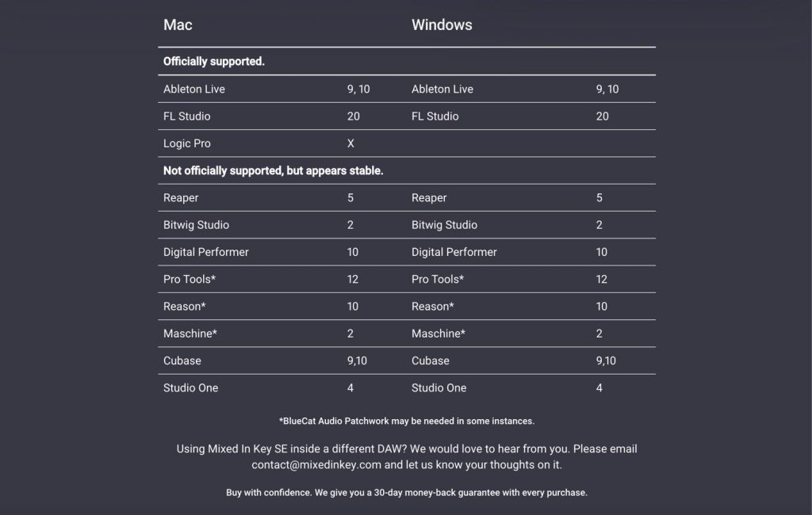Click the Windows Cubase version '9,10'
Viewport: 812px width, 515px height.
coord(606,360)
